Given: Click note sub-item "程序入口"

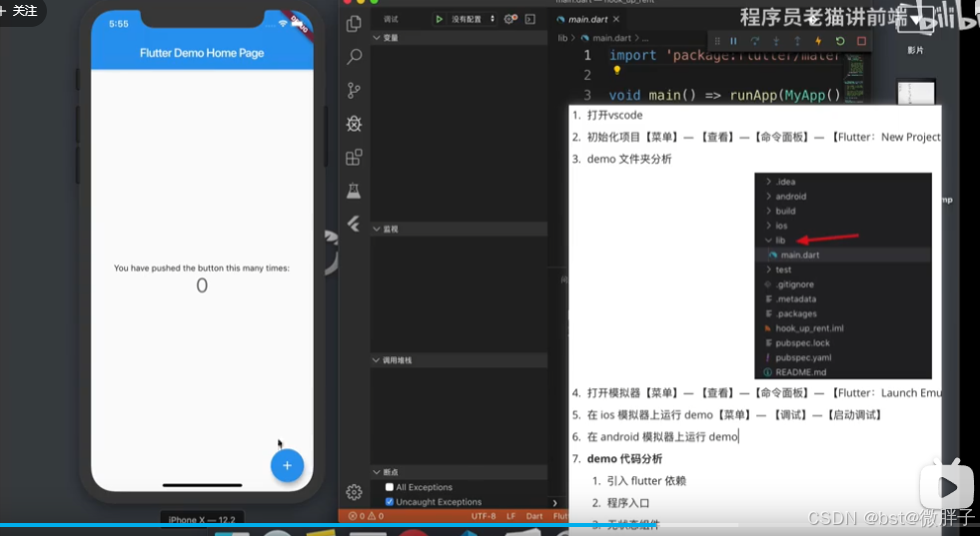Looking at the screenshot, I should click(x=628, y=503).
